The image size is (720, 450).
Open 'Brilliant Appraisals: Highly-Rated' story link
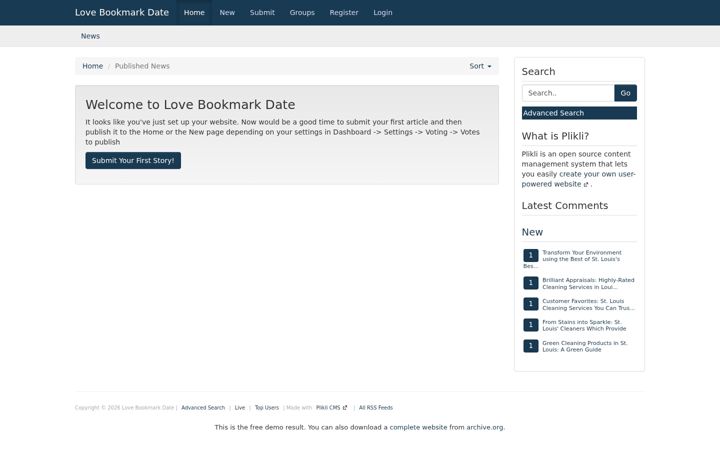tap(588, 283)
